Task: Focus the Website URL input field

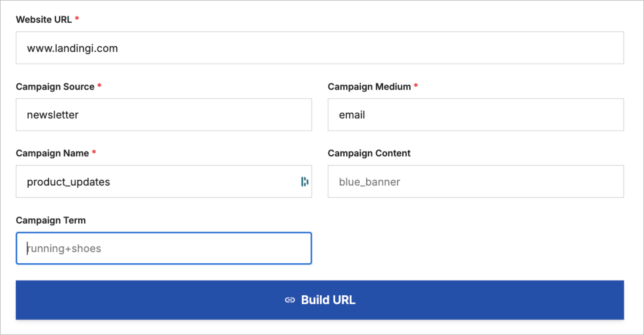Action: tap(320, 48)
